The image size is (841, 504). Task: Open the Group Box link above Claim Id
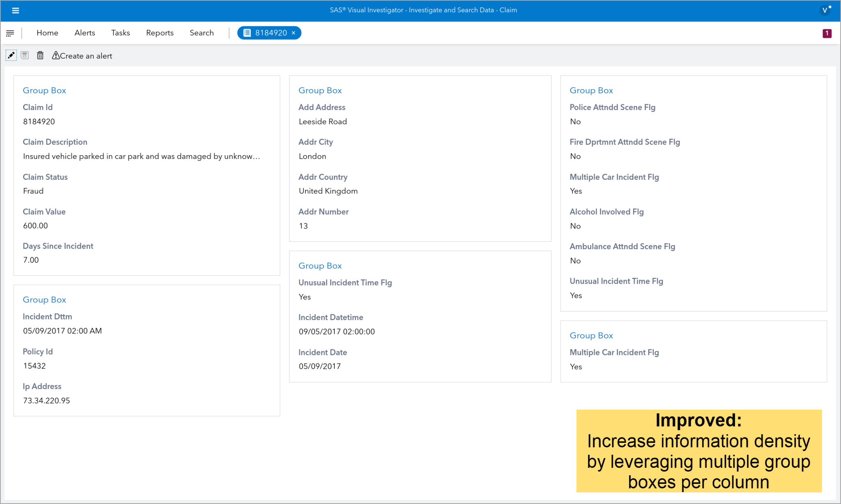coord(44,90)
